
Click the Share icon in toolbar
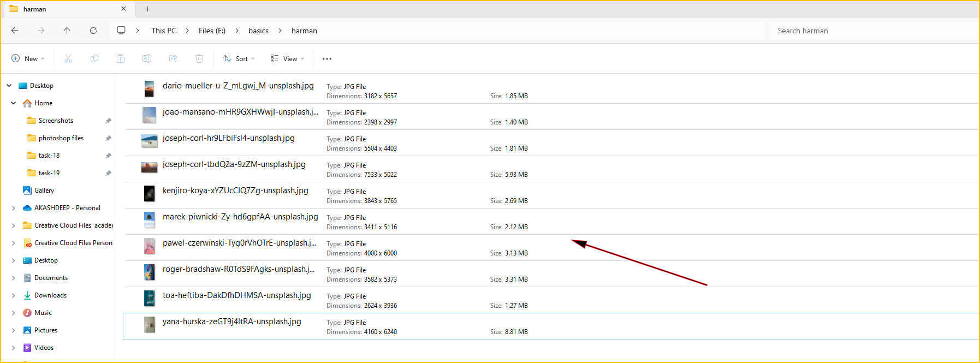173,58
